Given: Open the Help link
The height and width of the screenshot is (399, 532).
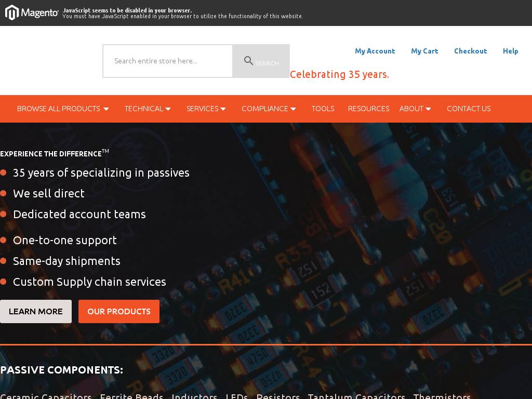Looking at the screenshot, I should pos(510,51).
